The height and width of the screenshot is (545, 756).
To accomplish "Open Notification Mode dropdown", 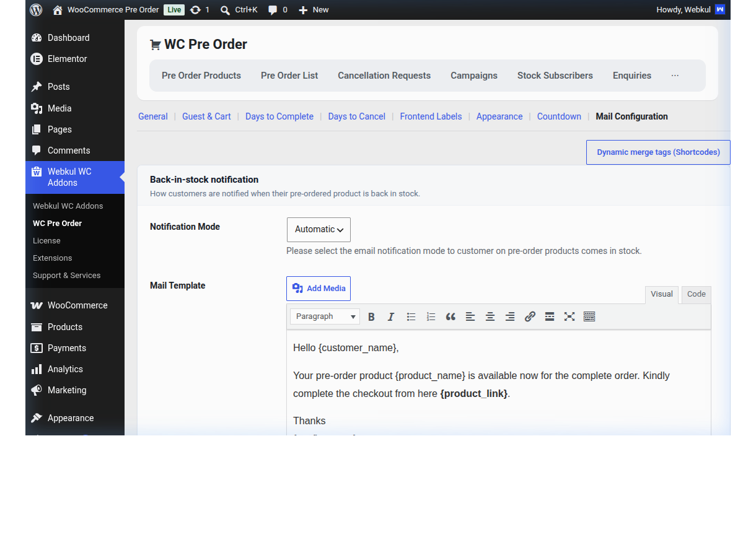I will (319, 230).
